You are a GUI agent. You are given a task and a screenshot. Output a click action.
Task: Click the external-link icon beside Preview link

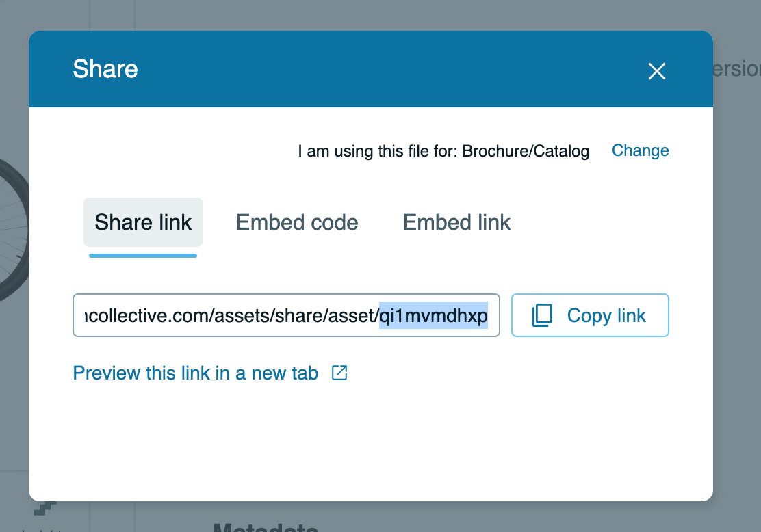[x=339, y=373]
